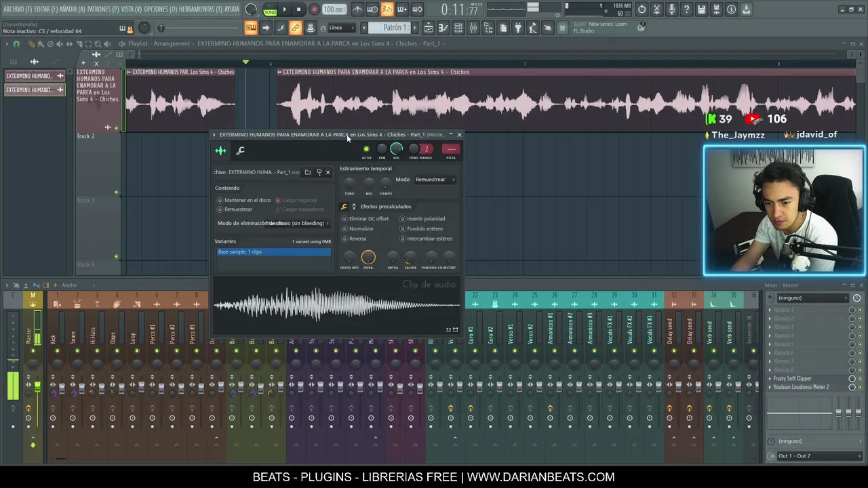The image size is (868, 488).
Task: Open the HERRAMIENTAS menu
Action: (200, 9)
